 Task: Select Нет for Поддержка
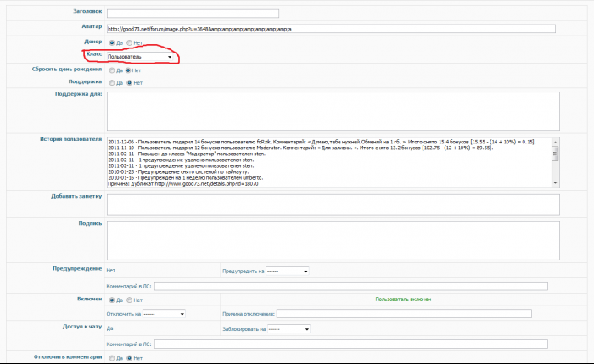click(128, 83)
